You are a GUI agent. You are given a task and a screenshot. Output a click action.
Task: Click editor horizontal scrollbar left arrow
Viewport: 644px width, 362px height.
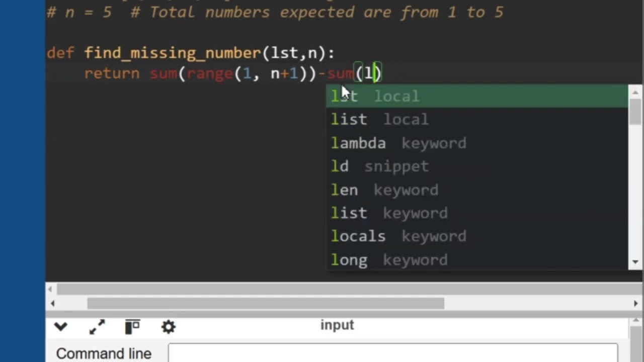pyautogui.click(x=52, y=304)
